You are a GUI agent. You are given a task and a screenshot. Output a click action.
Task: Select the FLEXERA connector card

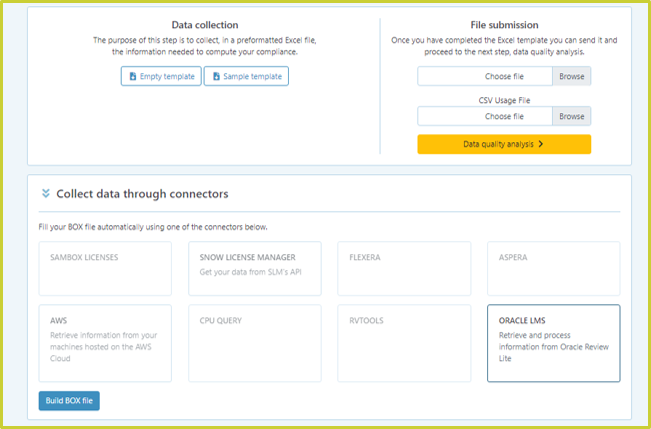click(x=404, y=269)
